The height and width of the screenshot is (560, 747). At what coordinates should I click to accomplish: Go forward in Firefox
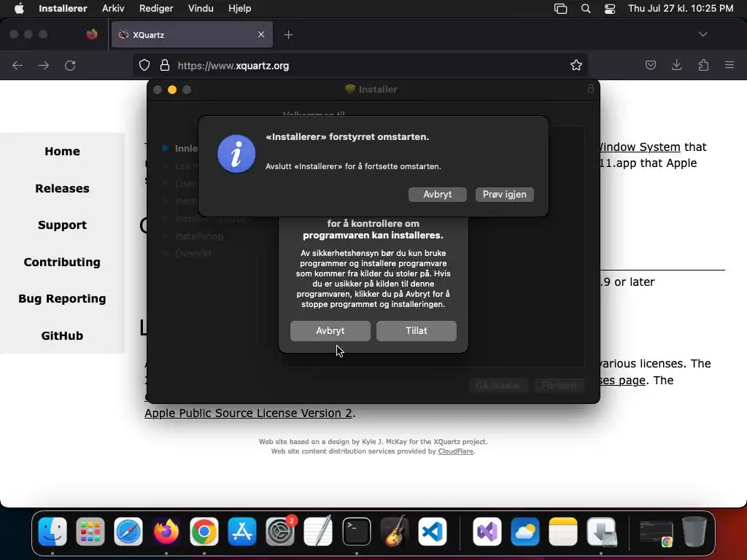[x=44, y=65]
